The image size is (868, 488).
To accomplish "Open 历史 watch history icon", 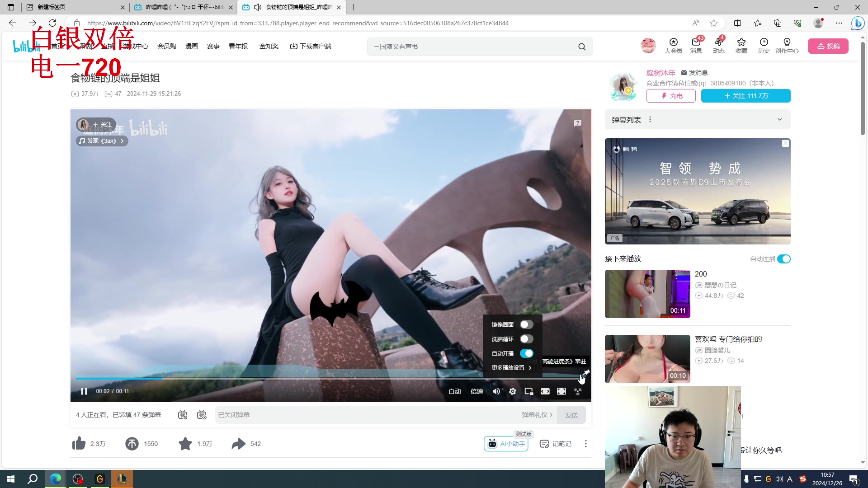I will 764,46.
